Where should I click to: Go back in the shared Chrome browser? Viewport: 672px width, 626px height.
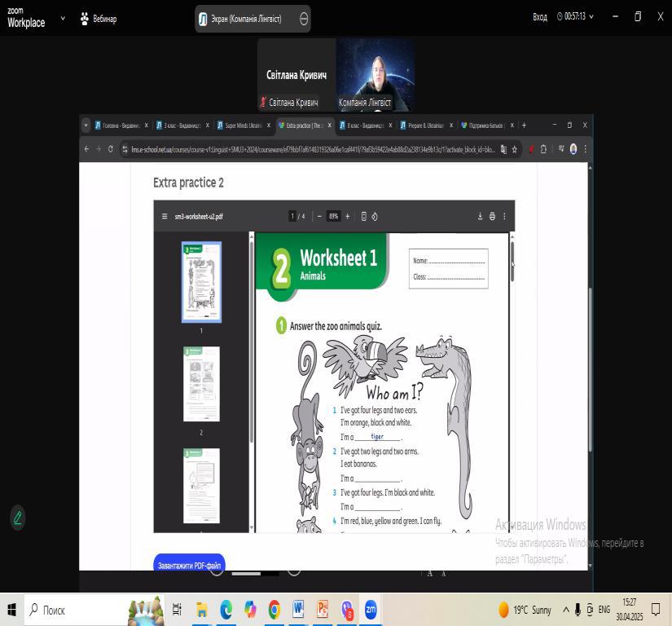(87, 149)
